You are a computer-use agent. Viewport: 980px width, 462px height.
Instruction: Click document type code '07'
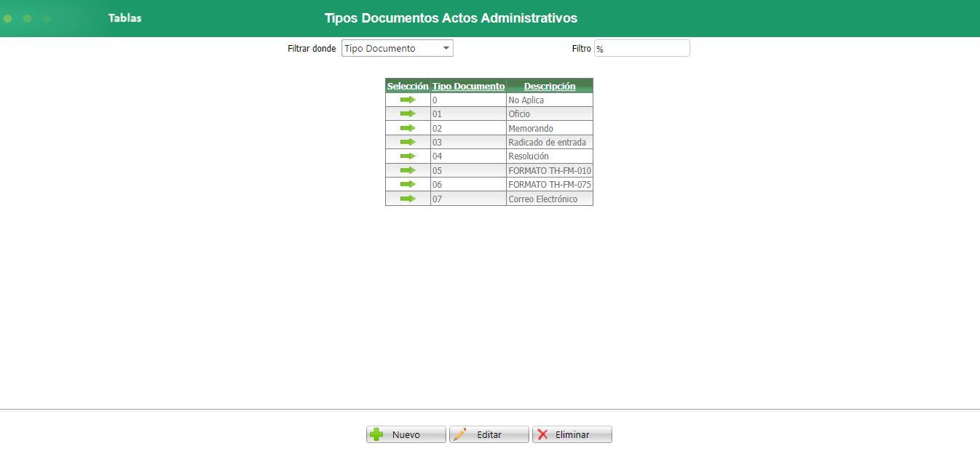point(437,199)
